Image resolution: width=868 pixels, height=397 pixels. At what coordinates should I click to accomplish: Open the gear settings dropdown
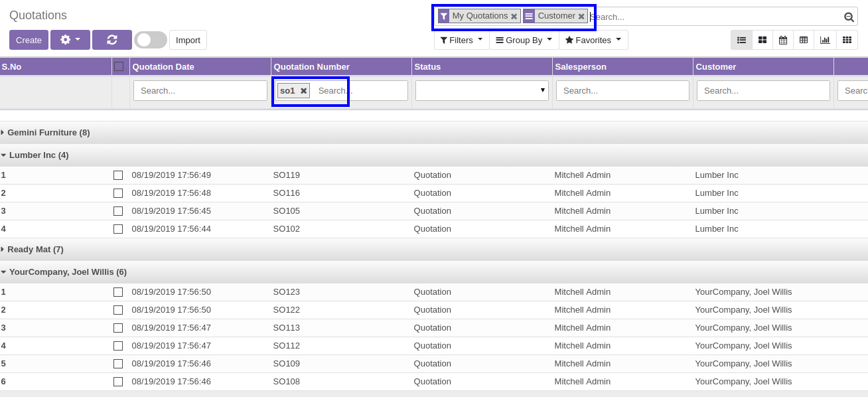(70, 40)
